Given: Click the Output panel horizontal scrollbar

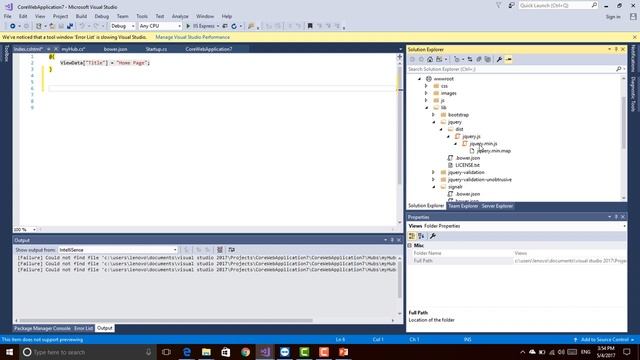Looking at the screenshot, I should pos(166,320).
